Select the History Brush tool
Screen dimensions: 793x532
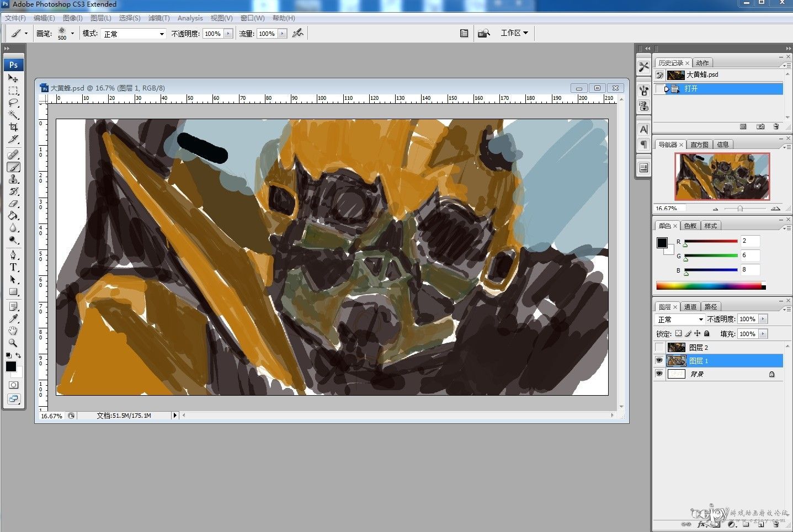13,191
